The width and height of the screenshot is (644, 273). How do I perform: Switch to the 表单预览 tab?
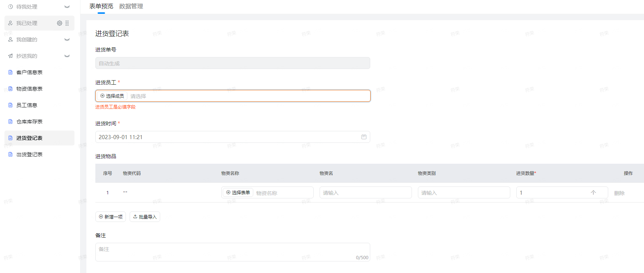point(101,6)
